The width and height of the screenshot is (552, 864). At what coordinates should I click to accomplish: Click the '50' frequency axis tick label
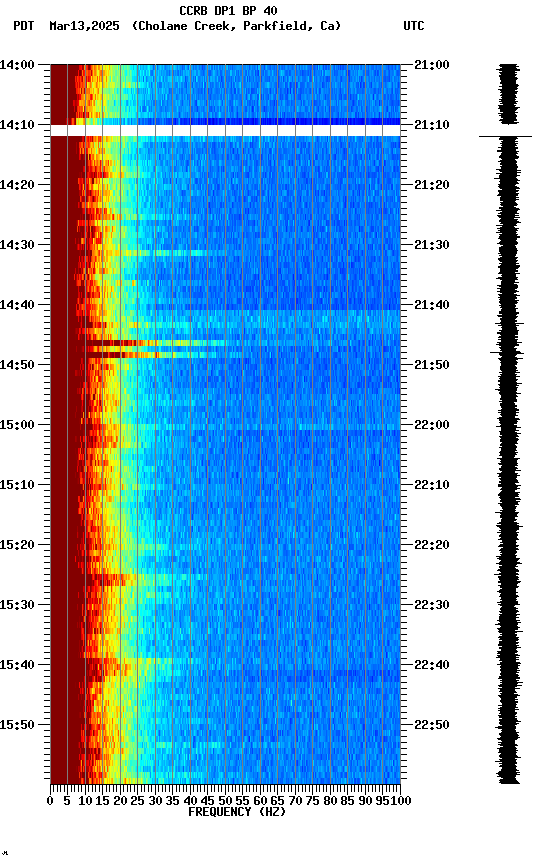[x=225, y=802]
